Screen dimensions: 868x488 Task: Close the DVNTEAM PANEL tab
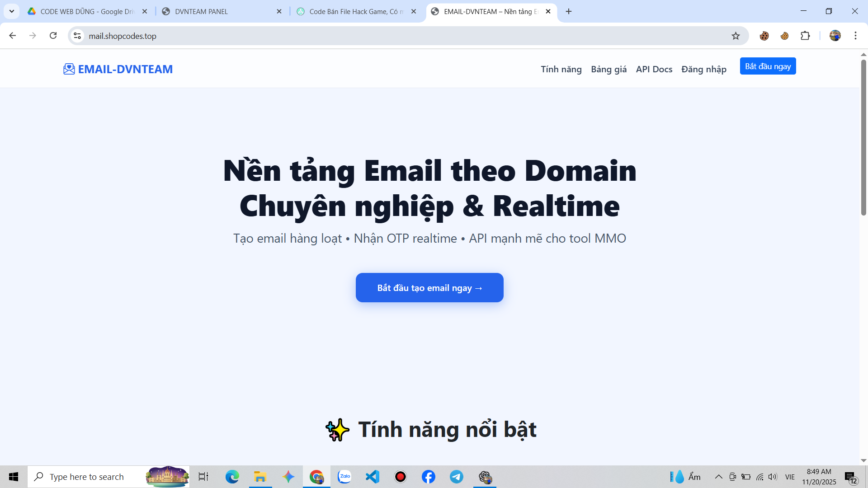[279, 11]
